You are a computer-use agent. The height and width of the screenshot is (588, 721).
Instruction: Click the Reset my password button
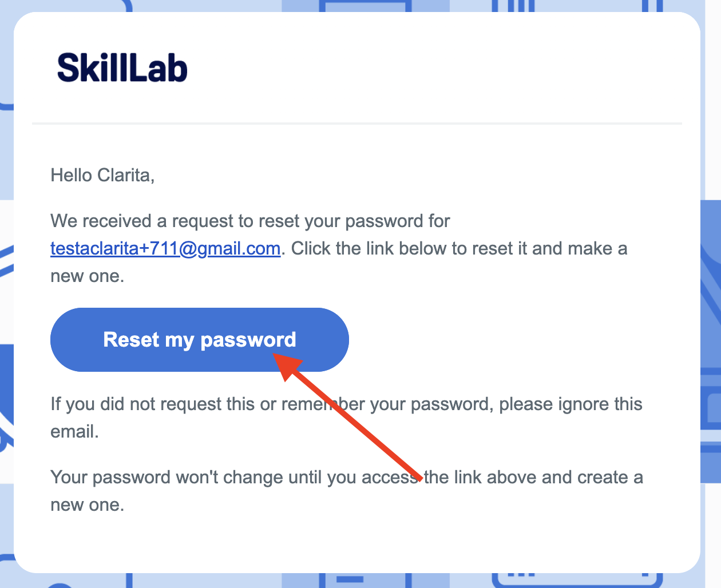[x=200, y=340]
